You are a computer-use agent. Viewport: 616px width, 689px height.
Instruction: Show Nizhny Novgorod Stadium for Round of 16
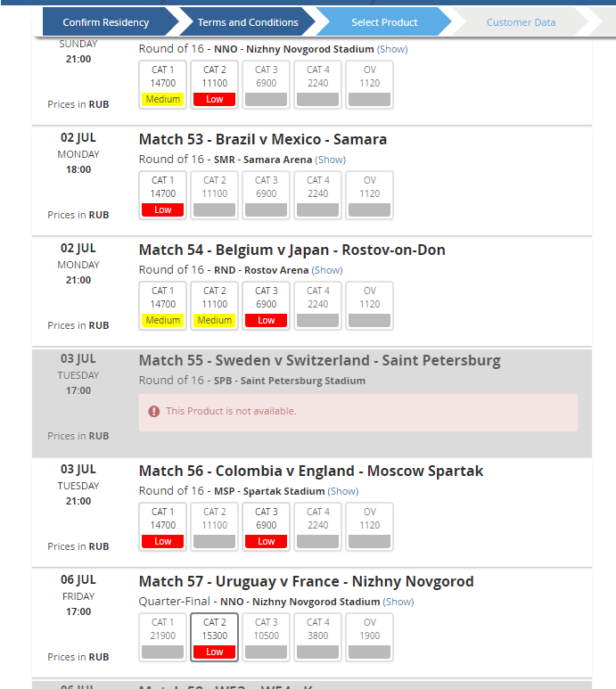tap(392, 49)
